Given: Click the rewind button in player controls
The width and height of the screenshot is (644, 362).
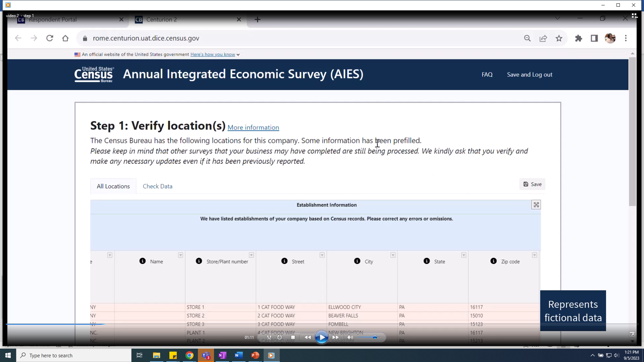Looking at the screenshot, I should pos(307,338).
